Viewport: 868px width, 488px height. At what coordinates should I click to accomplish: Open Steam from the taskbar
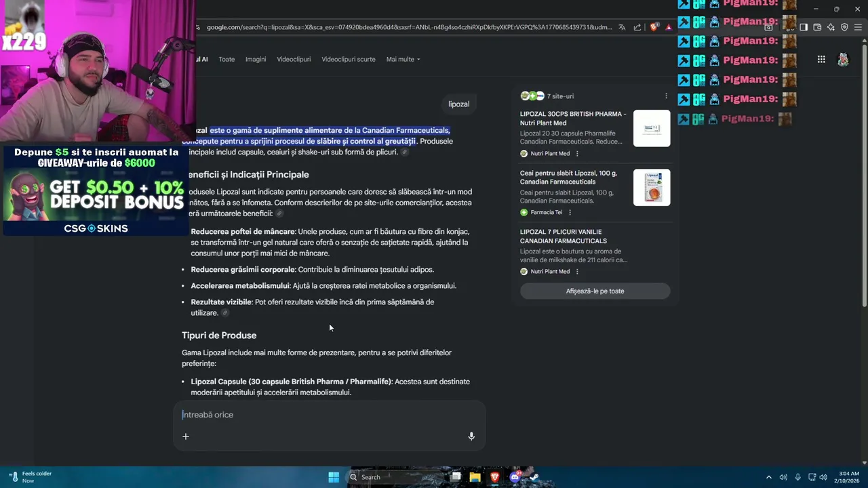pyautogui.click(x=534, y=477)
